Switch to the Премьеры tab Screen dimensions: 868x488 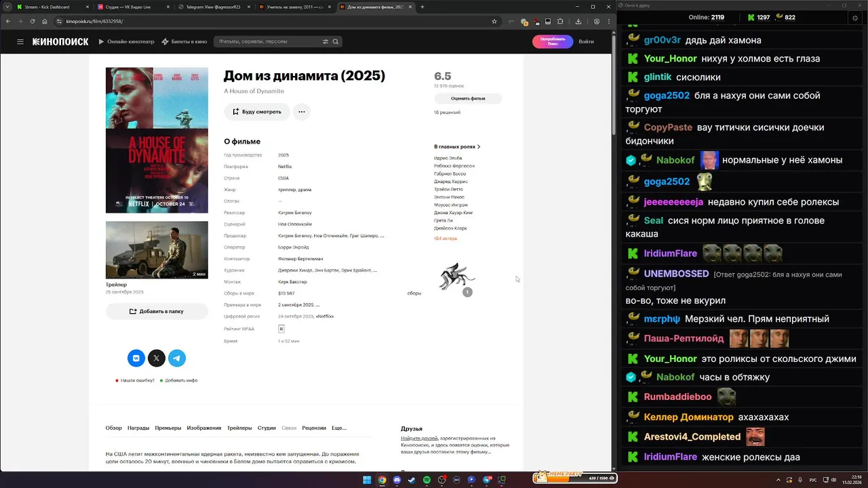pyautogui.click(x=168, y=428)
